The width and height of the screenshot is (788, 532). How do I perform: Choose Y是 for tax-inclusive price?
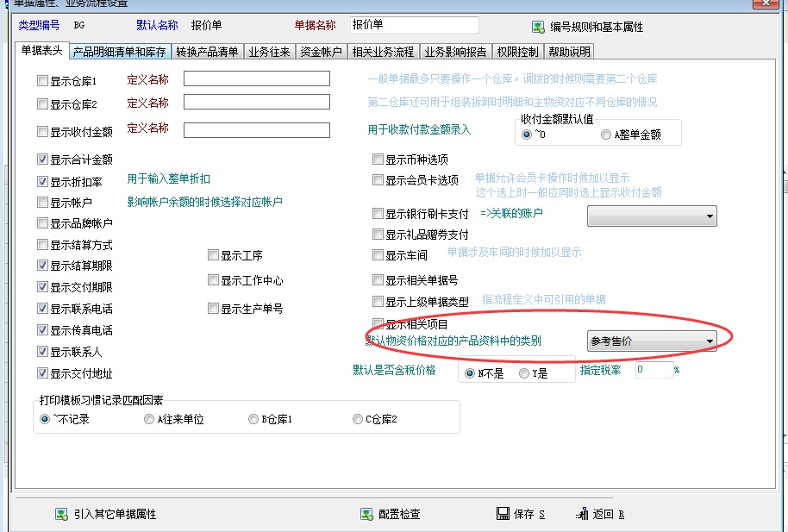click(524, 373)
